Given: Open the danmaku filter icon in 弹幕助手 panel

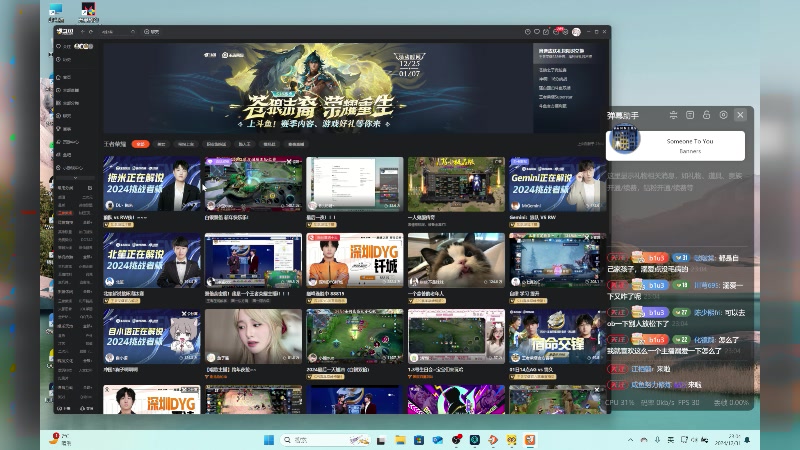Looking at the screenshot, I should (673, 115).
